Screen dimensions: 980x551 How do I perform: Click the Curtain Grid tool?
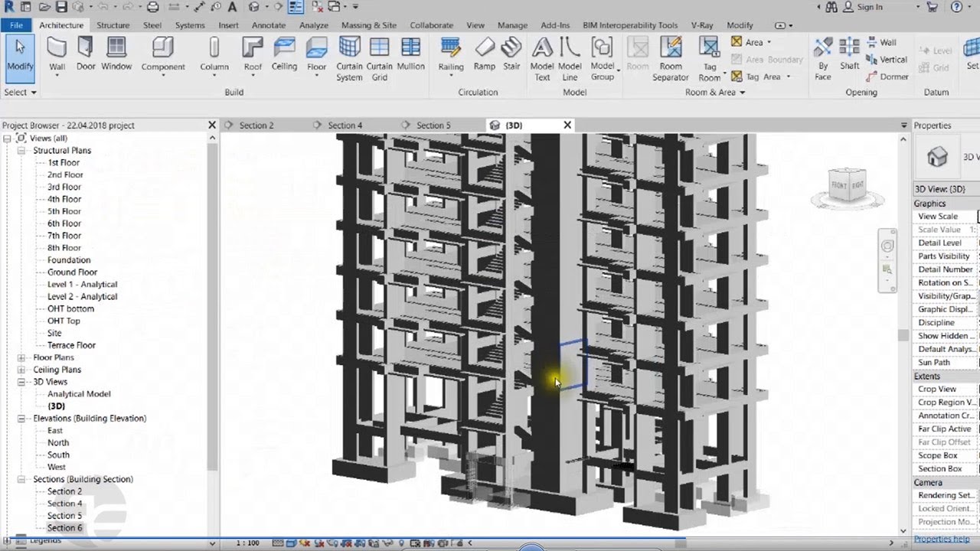[379, 59]
